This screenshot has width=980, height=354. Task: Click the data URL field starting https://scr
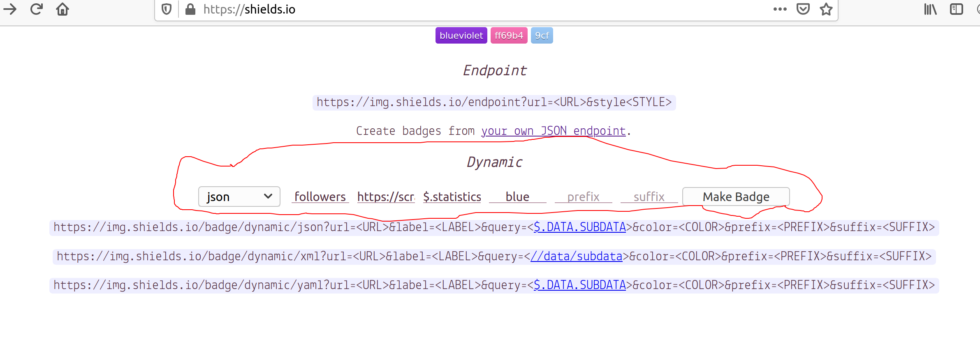tap(386, 197)
